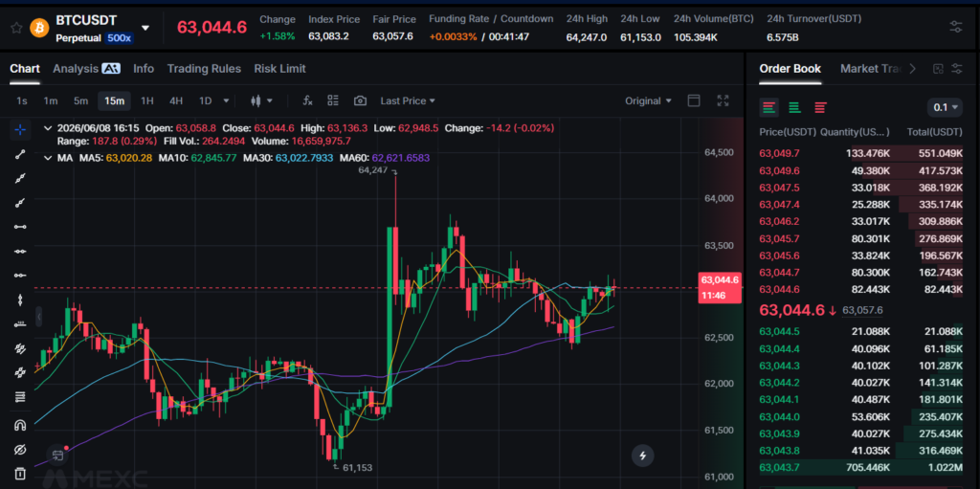Click the orange Bitcoin logo icon
Viewport: 980px width, 489px height.
39,28
